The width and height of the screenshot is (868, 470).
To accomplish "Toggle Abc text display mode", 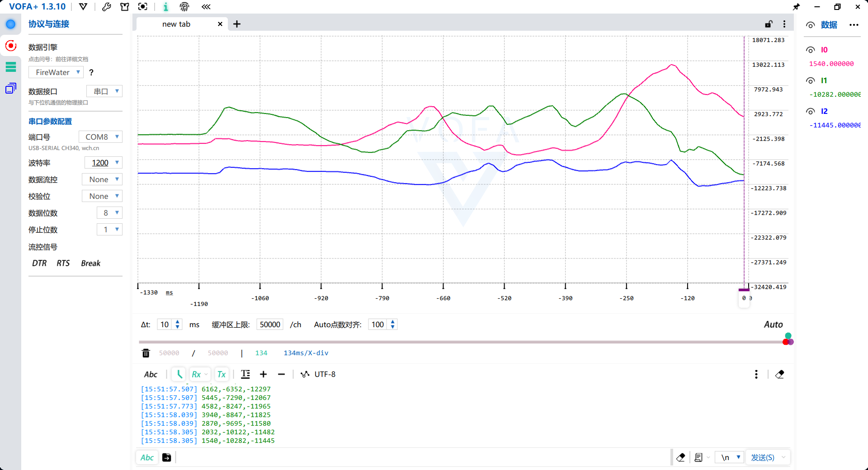I will click(151, 374).
